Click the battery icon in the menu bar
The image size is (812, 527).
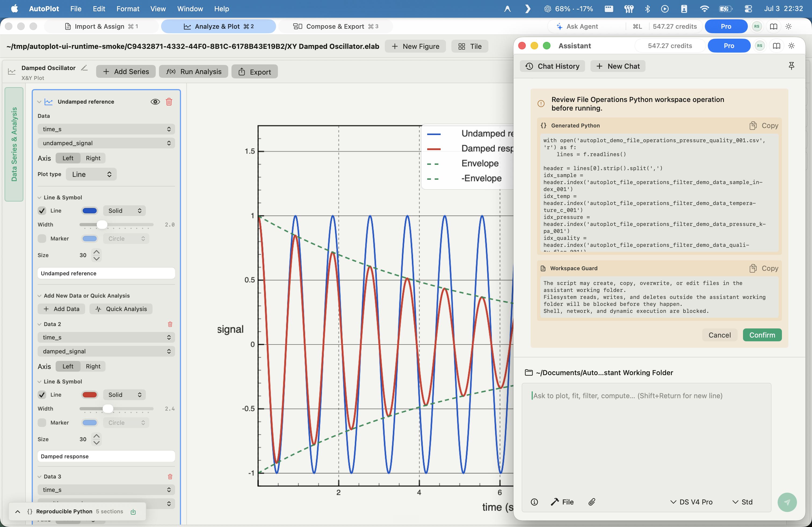point(726,9)
